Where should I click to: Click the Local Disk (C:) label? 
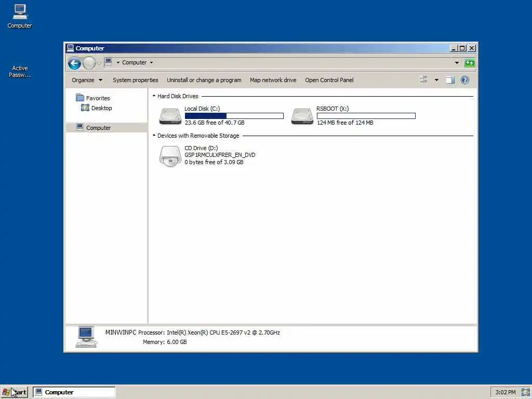pos(202,109)
